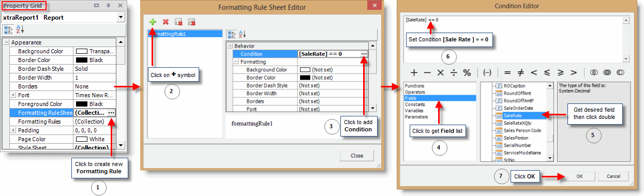The width and height of the screenshot is (644, 196).
Task: Sort Property Grid alphabetically
Action: click(x=20, y=29)
